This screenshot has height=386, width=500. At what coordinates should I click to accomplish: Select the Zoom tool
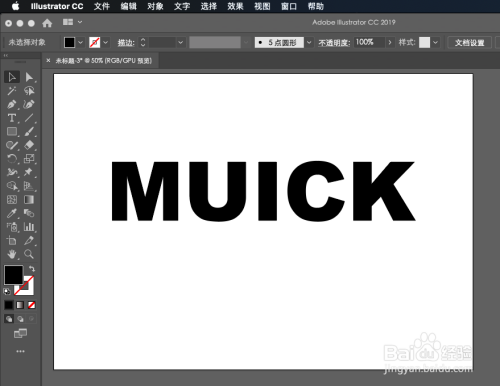[x=29, y=254]
